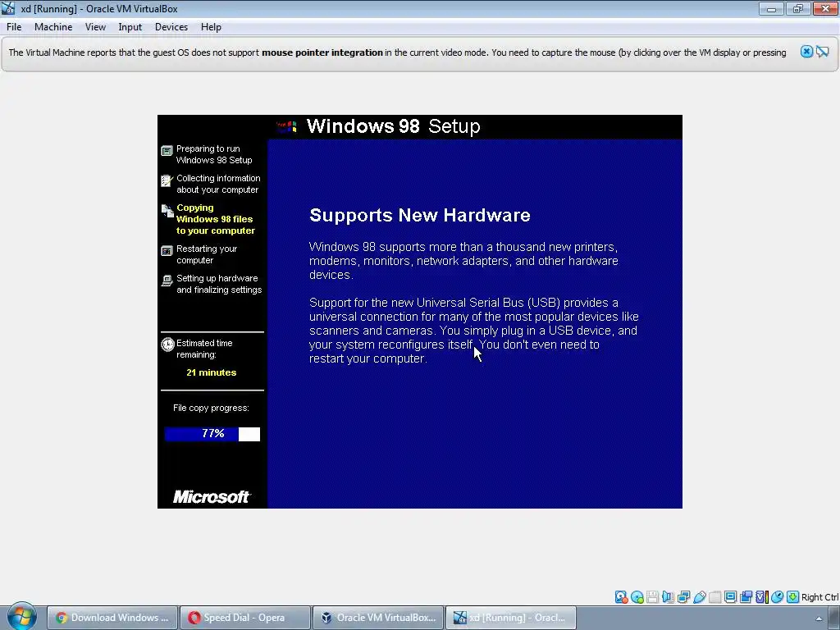The width and height of the screenshot is (840, 630).
Task: Open the Devices menu
Action: [171, 27]
